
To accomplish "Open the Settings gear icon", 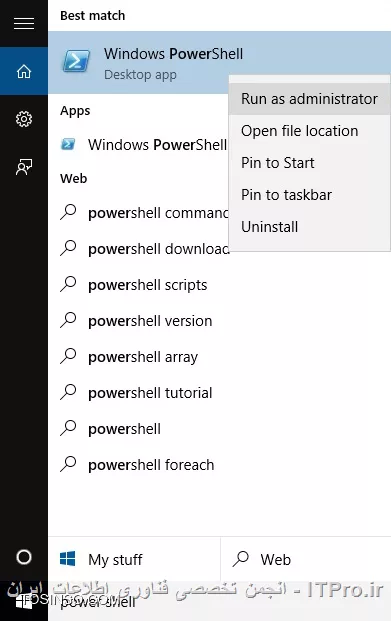I will 24,119.
